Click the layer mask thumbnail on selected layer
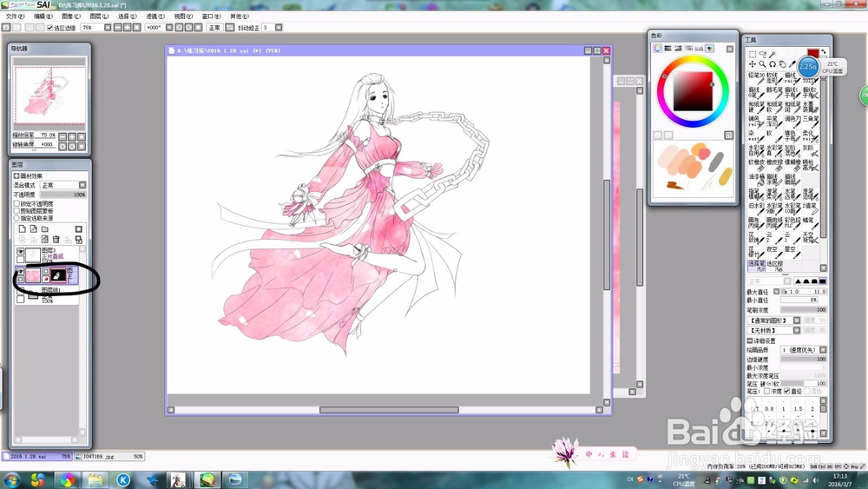Viewport: 868px width, 489px height. point(58,275)
